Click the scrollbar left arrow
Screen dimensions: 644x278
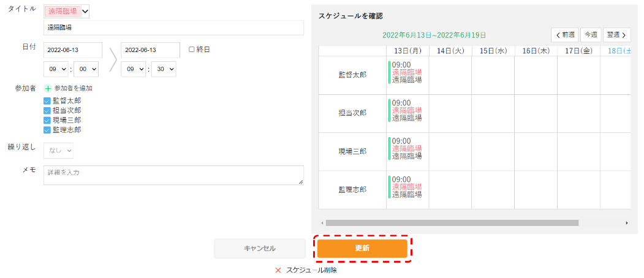click(x=322, y=223)
